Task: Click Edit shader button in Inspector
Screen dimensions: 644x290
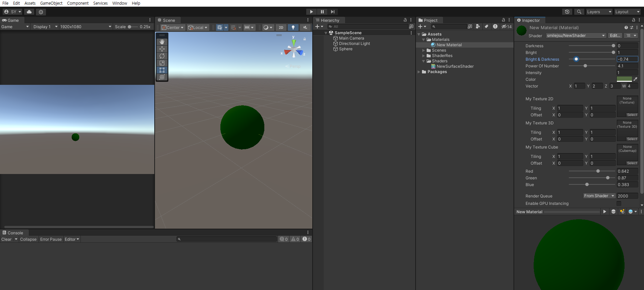Action: [615, 36]
